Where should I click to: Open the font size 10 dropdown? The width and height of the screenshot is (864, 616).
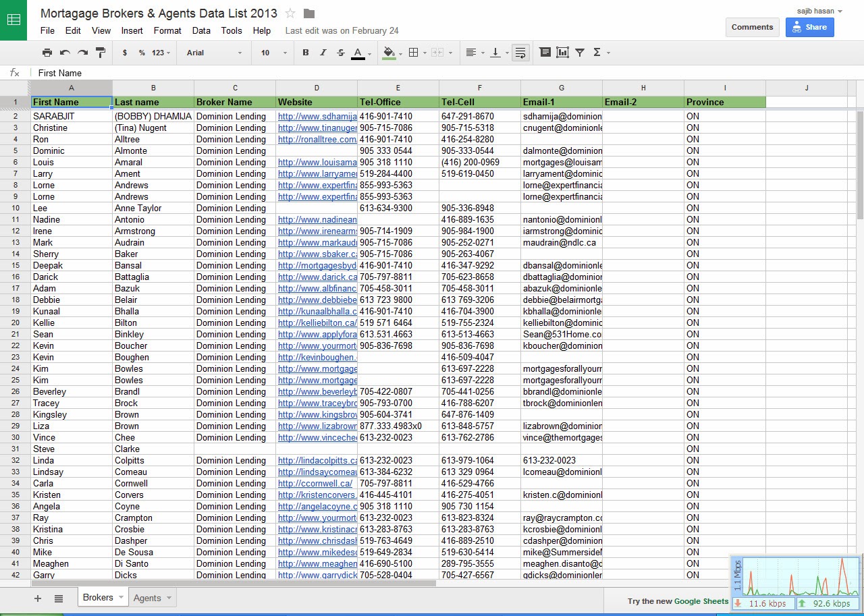[273, 53]
